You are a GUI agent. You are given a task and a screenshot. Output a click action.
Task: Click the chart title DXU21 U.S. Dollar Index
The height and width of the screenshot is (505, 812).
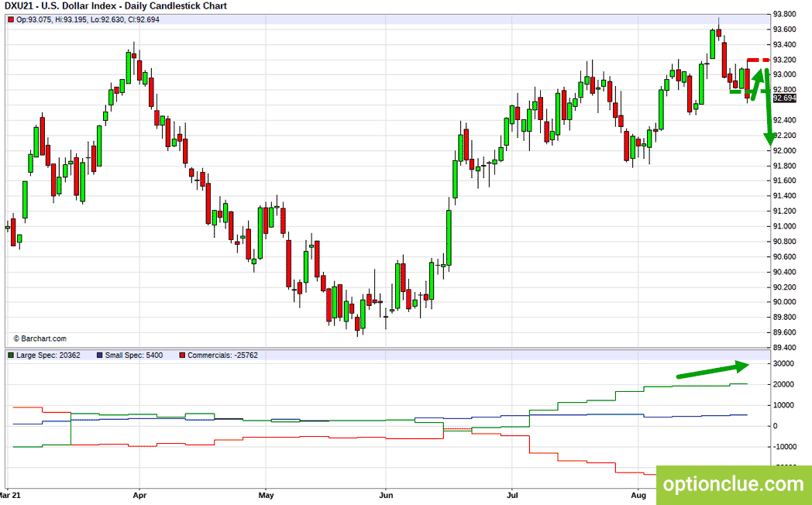click(116, 6)
